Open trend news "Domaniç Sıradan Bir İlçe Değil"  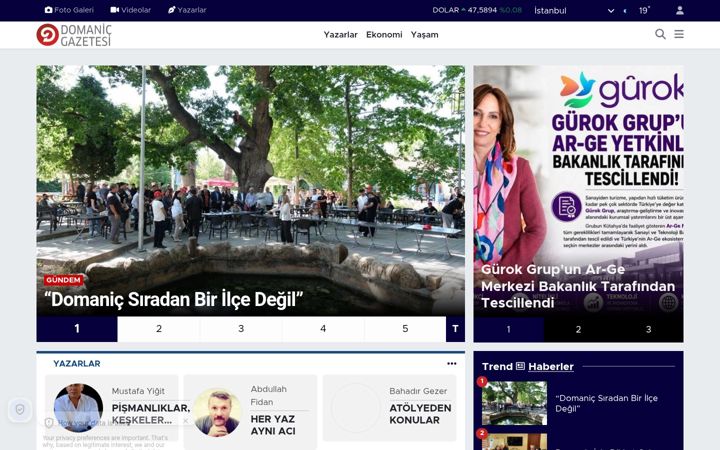coord(606,403)
